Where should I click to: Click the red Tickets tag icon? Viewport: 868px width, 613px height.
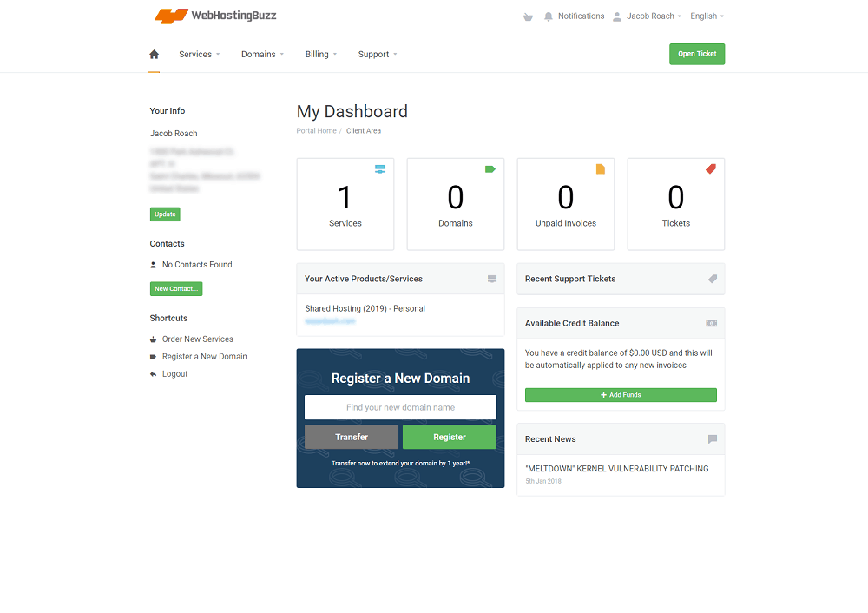711,169
